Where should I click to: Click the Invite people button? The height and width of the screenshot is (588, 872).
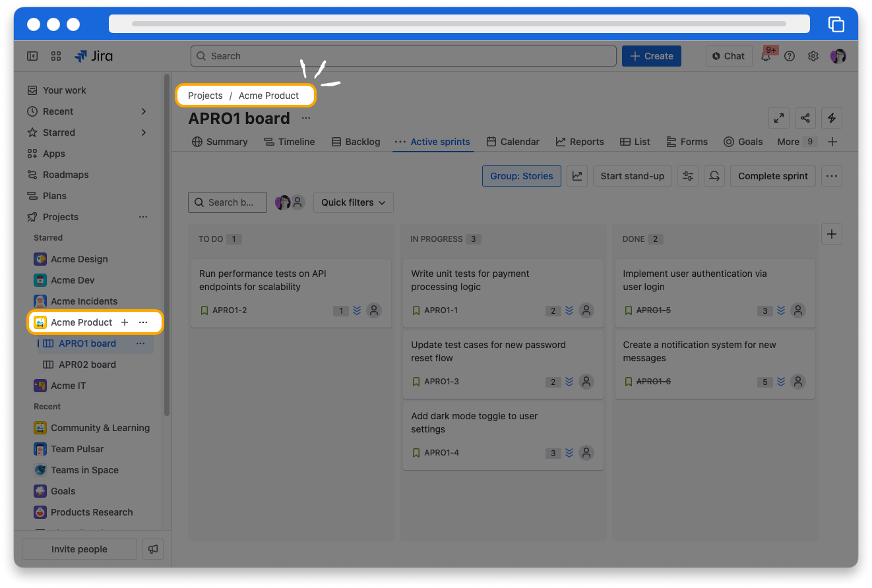(79, 549)
